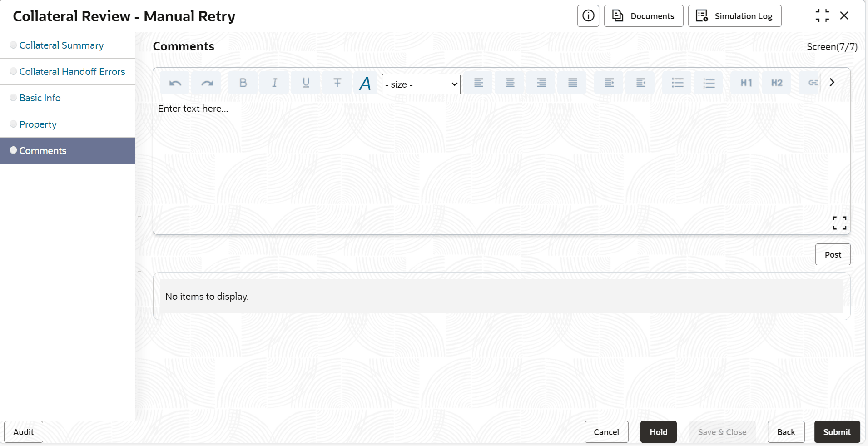Insert a bulleted list
Image resolution: width=868 pixels, height=446 pixels.
point(678,83)
